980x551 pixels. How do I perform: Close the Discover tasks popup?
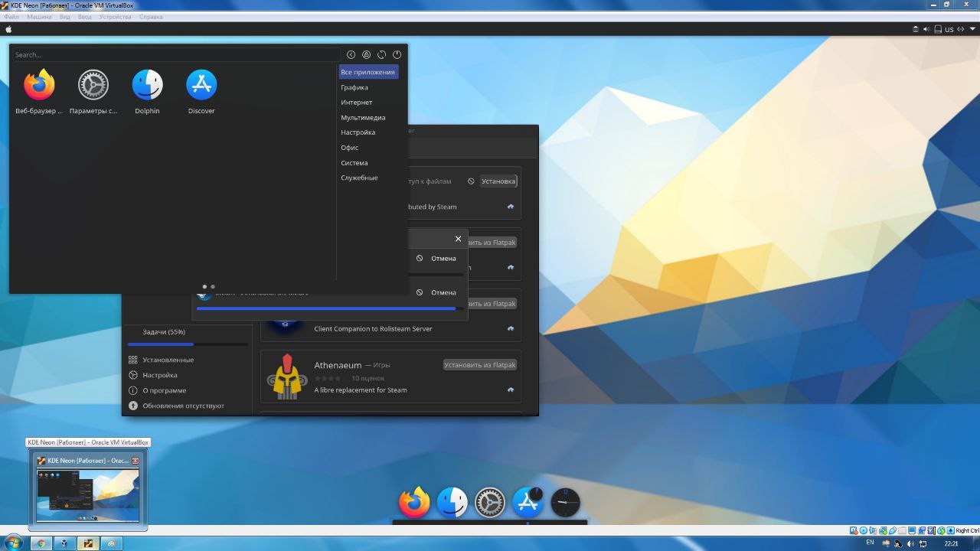tap(458, 239)
